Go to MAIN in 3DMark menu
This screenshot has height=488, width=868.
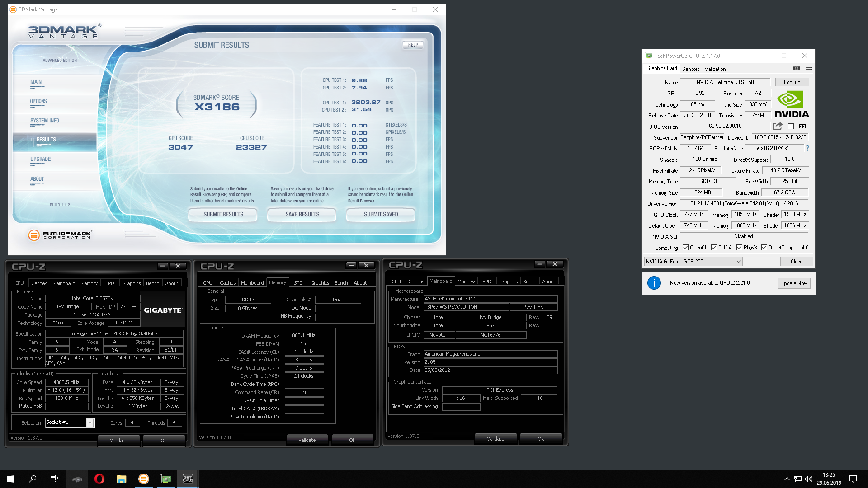(x=36, y=82)
